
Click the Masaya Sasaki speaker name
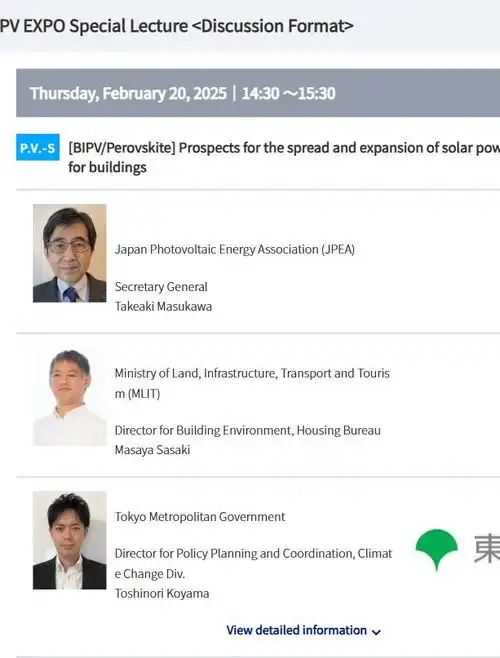pyautogui.click(x=152, y=450)
